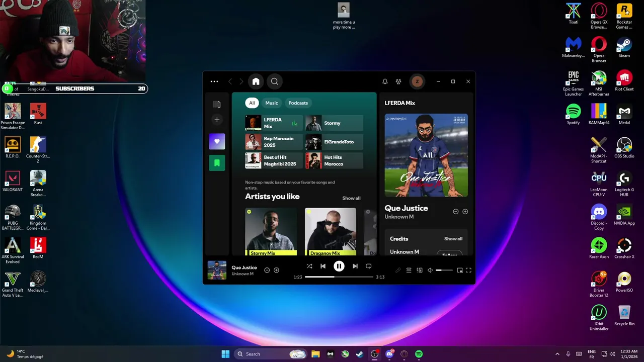Open the LFERDA Mix shortcut tile
Image resolution: width=644 pixels, height=362 pixels.
click(274, 123)
